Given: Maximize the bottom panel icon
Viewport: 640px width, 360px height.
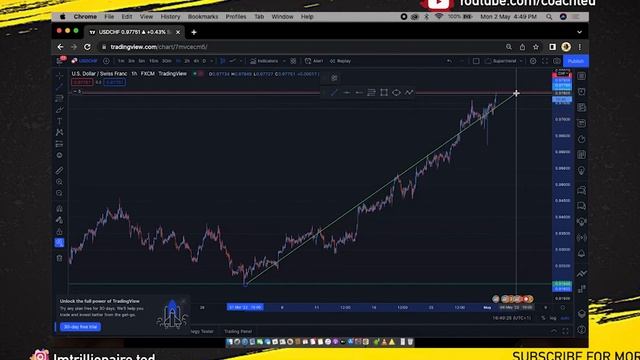Looking at the screenshot, I should click(565, 331).
